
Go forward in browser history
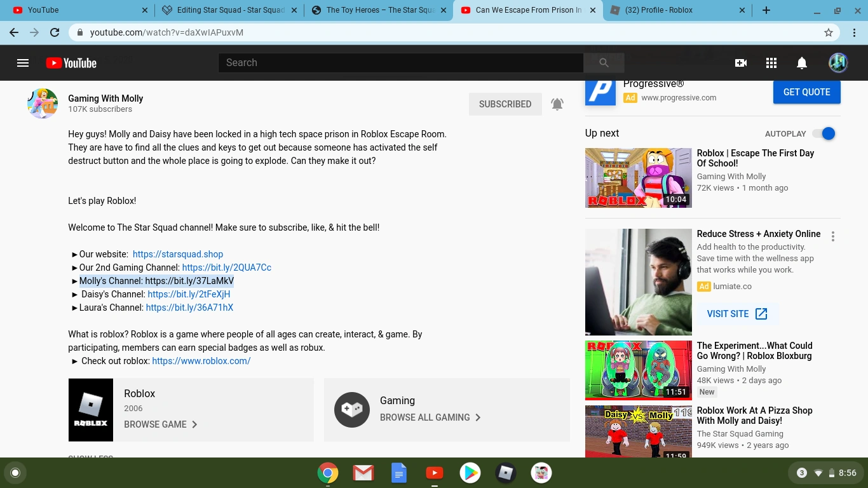point(34,32)
